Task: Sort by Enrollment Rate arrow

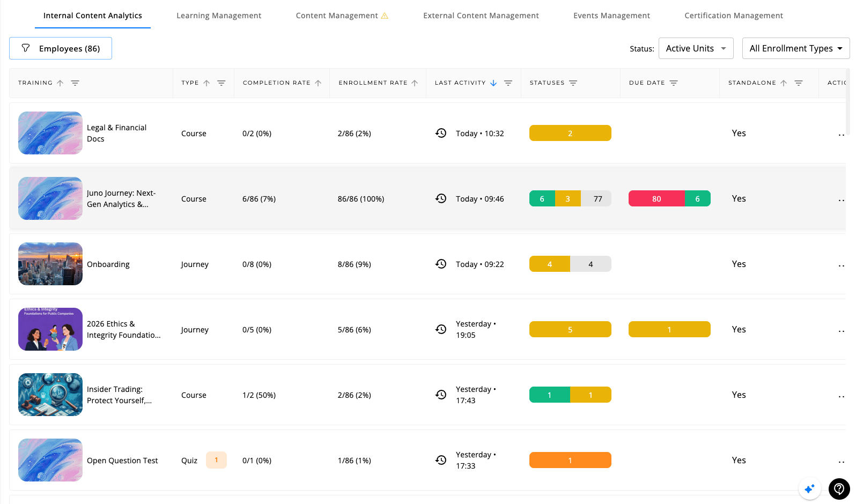Action: (415, 83)
